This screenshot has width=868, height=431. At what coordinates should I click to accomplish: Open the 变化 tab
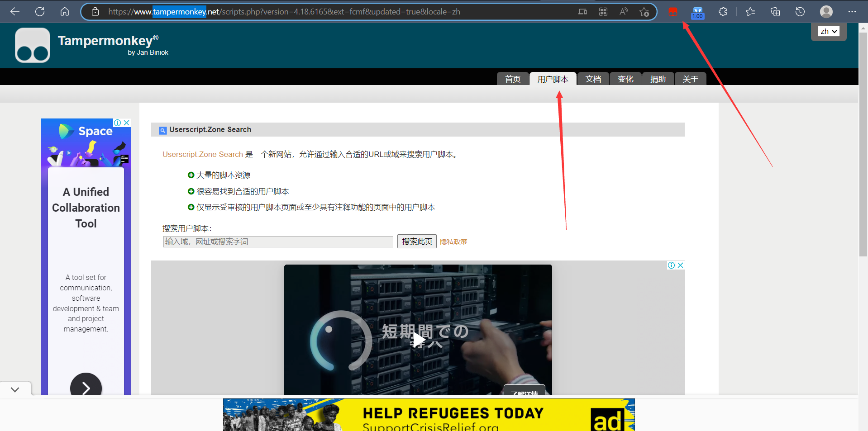coord(625,79)
